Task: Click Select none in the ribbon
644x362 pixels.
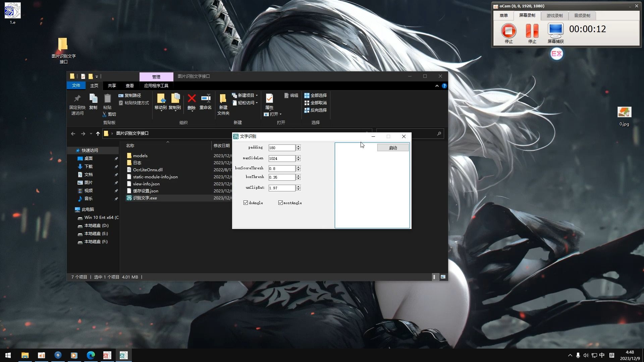Action: click(x=315, y=103)
